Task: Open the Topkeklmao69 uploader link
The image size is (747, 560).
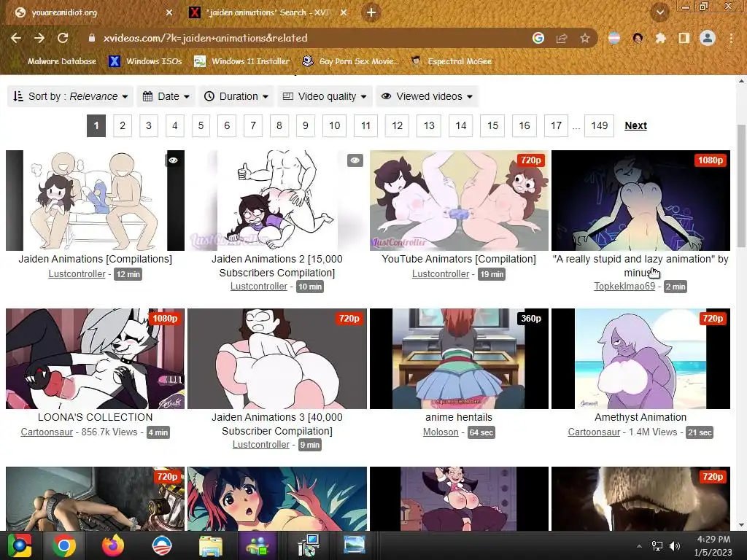Action: pos(624,286)
